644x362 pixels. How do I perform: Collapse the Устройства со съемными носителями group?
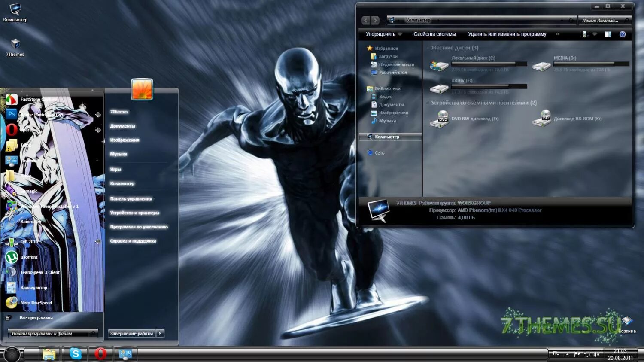[428, 103]
